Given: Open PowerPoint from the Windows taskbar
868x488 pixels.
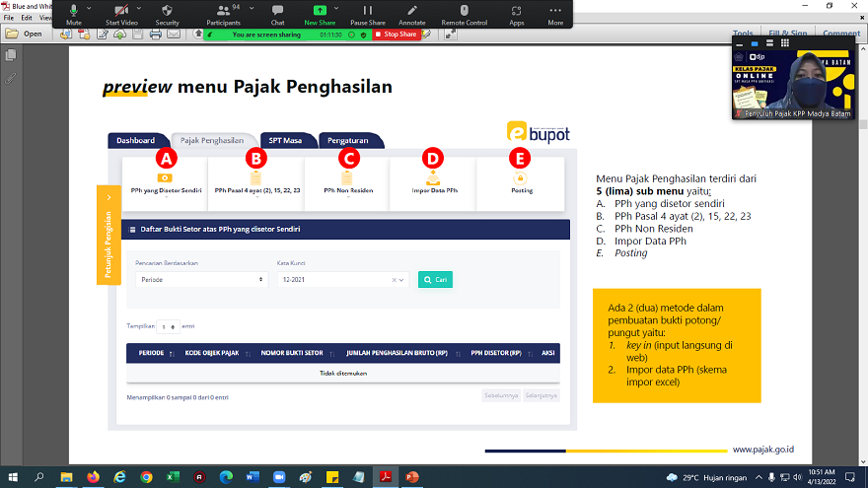Looking at the screenshot, I should [412, 477].
